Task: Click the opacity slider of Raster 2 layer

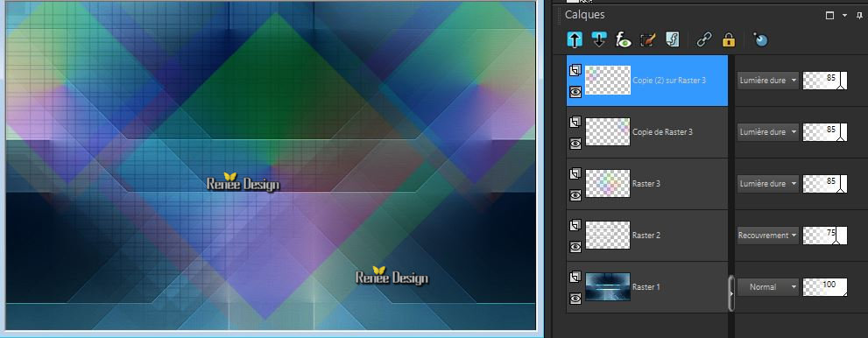Action: pyautogui.click(x=825, y=235)
